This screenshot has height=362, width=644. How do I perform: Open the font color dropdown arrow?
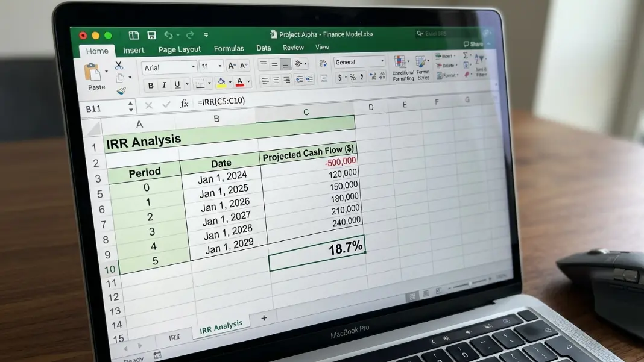click(x=249, y=82)
